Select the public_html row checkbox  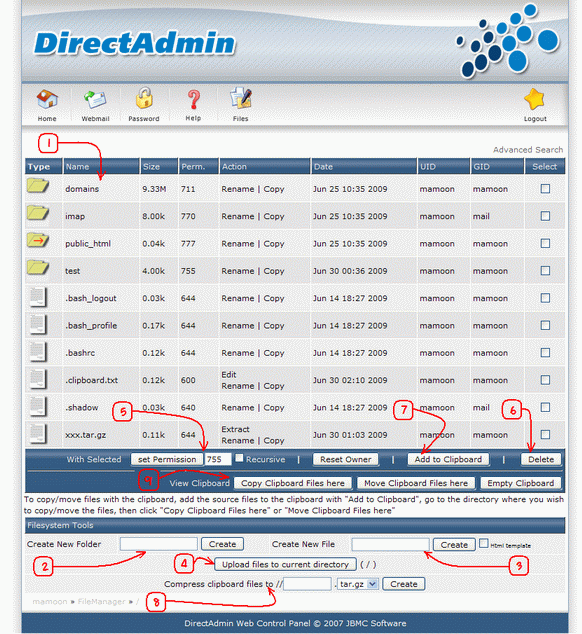click(x=545, y=243)
